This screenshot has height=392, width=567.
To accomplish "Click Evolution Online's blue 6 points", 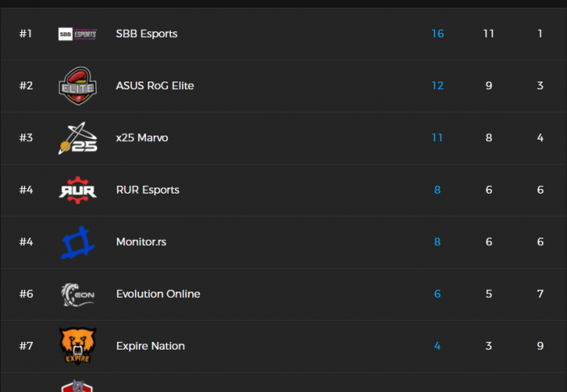I will coord(438,294).
